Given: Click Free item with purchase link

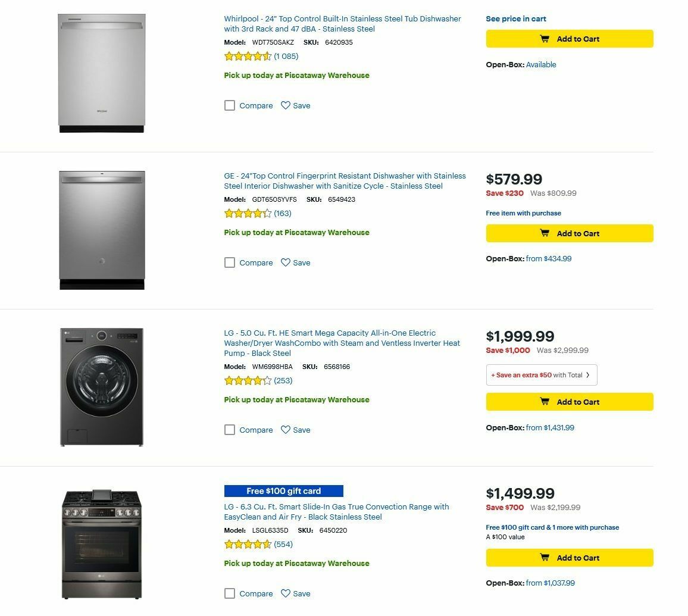Looking at the screenshot, I should coord(524,213).
